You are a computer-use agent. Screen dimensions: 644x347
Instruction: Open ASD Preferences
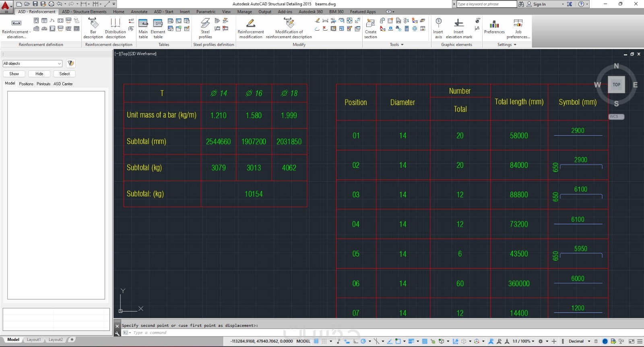click(494, 26)
